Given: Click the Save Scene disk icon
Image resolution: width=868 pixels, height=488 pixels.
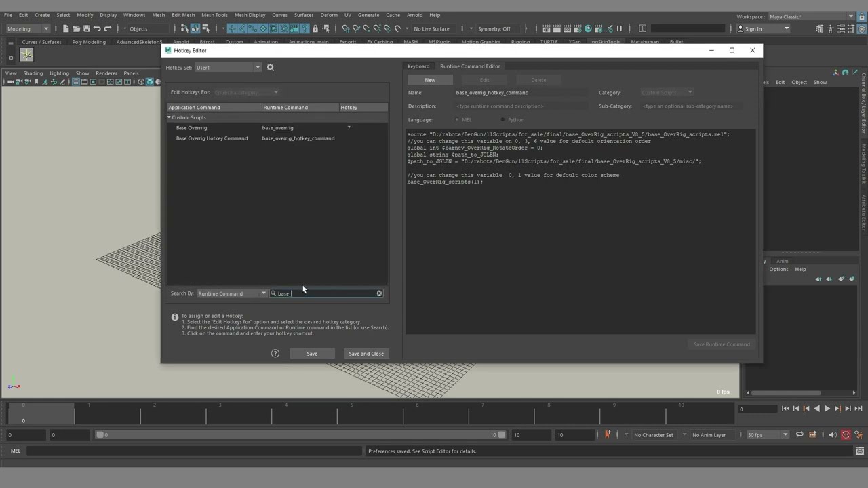Looking at the screenshot, I should tap(87, 28).
